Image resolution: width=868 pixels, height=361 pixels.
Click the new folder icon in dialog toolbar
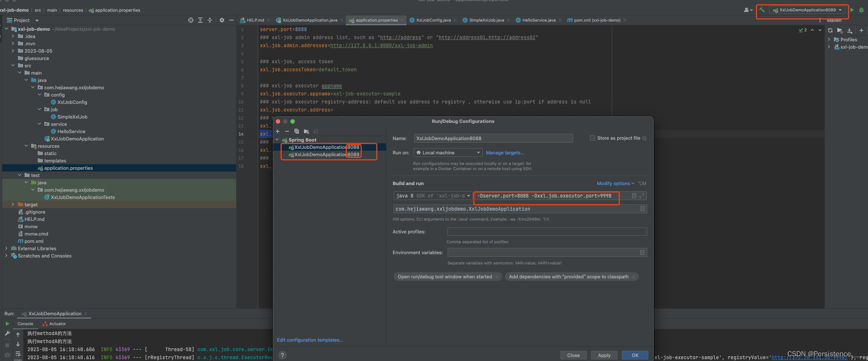click(x=306, y=131)
